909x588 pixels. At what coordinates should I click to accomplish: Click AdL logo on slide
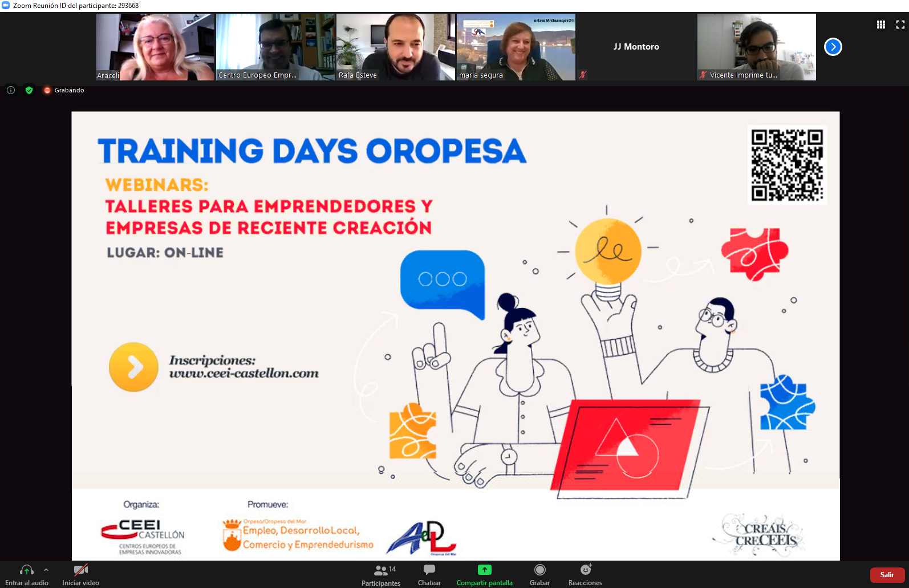point(422,538)
